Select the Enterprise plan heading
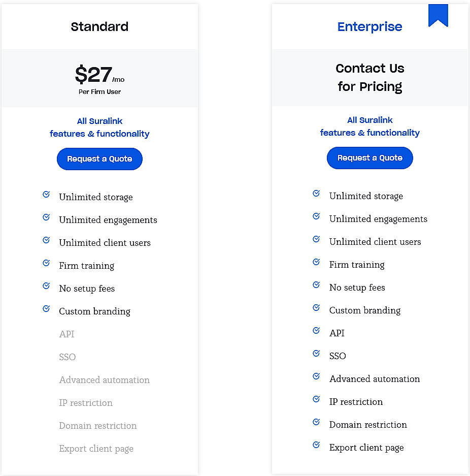The image size is (470, 476). click(x=370, y=26)
